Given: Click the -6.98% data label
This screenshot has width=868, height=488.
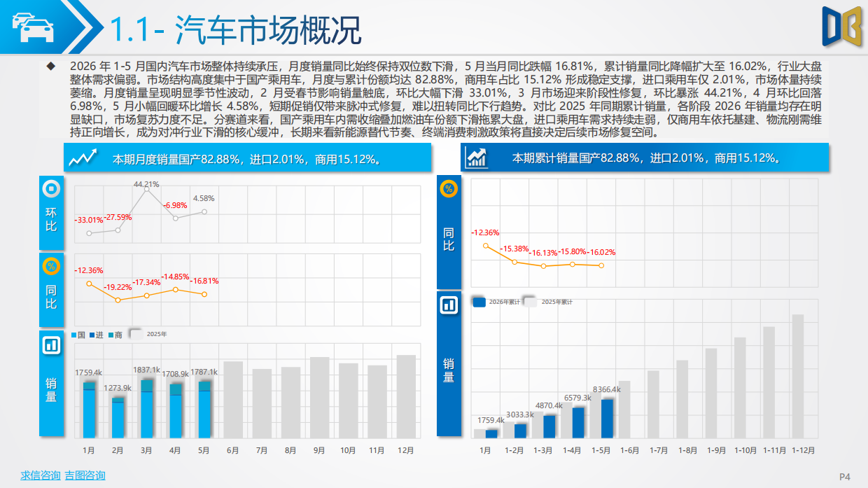Looking at the screenshot, I should coord(175,206).
